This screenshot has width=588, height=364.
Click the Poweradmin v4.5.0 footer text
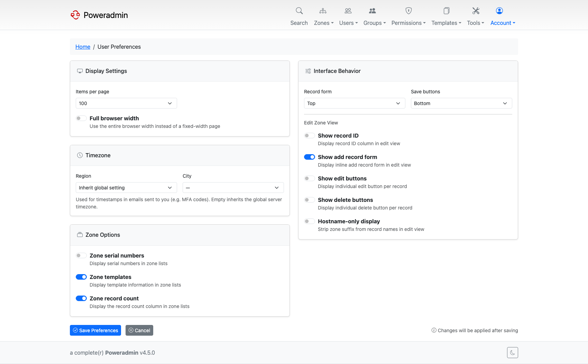click(130, 353)
